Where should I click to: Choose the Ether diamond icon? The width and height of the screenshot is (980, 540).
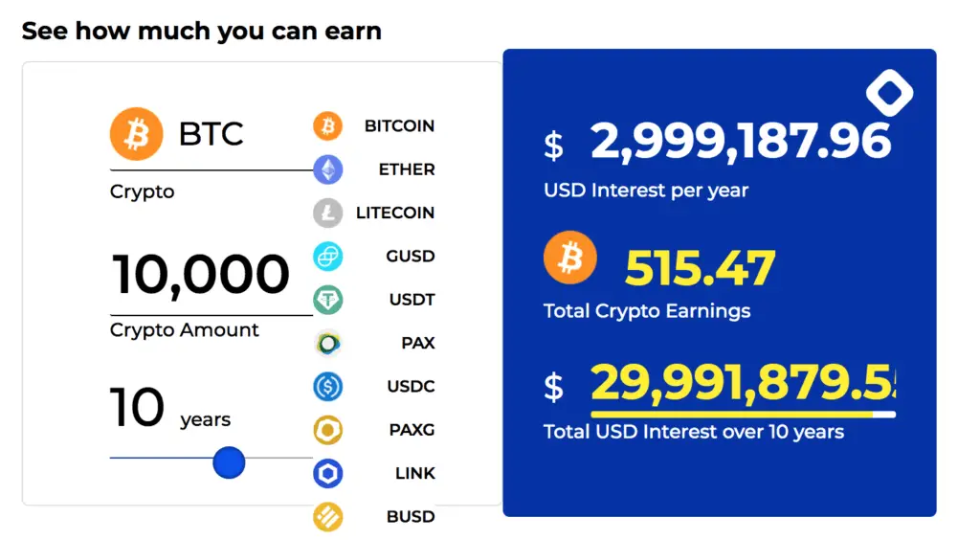click(327, 169)
